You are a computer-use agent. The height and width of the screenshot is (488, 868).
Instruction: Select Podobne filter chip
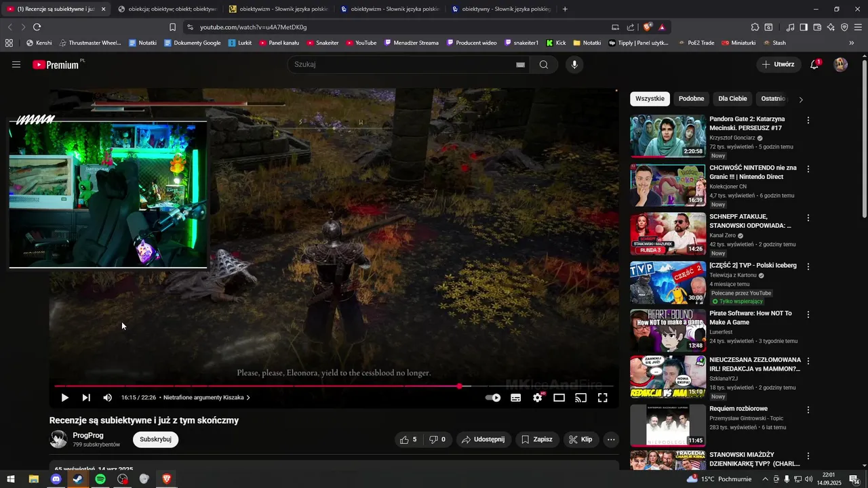pyautogui.click(x=691, y=99)
